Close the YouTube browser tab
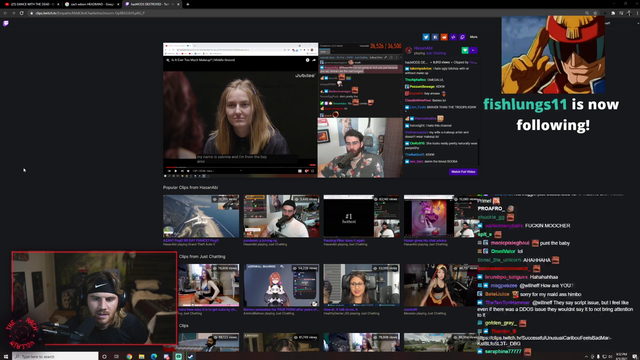This screenshot has height=360, width=640. coord(58,4)
